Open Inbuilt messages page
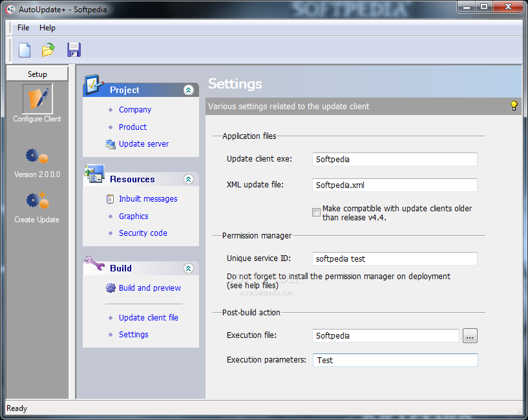This screenshot has height=420, width=528. [x=148, y=199]
